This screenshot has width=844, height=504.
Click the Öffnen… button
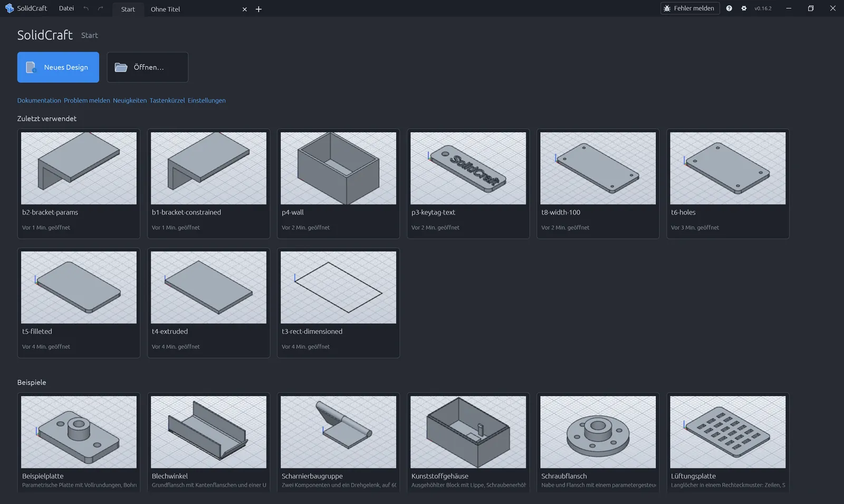(x=148, y=67)
